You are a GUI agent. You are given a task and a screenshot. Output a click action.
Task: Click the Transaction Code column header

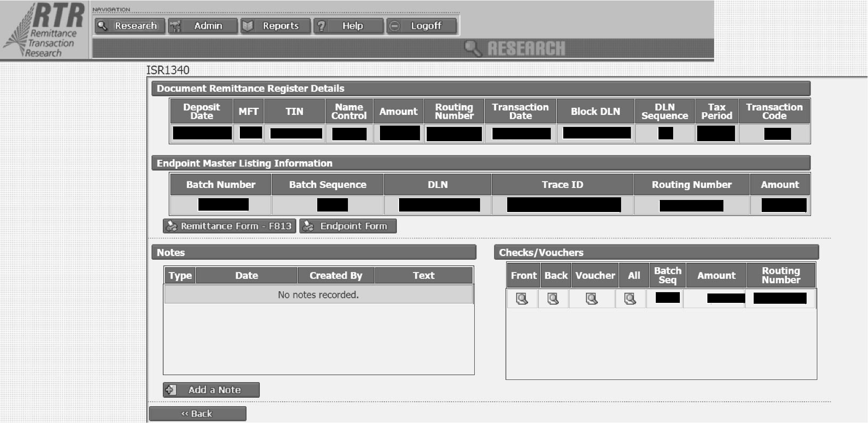click(x=774, y=111)
